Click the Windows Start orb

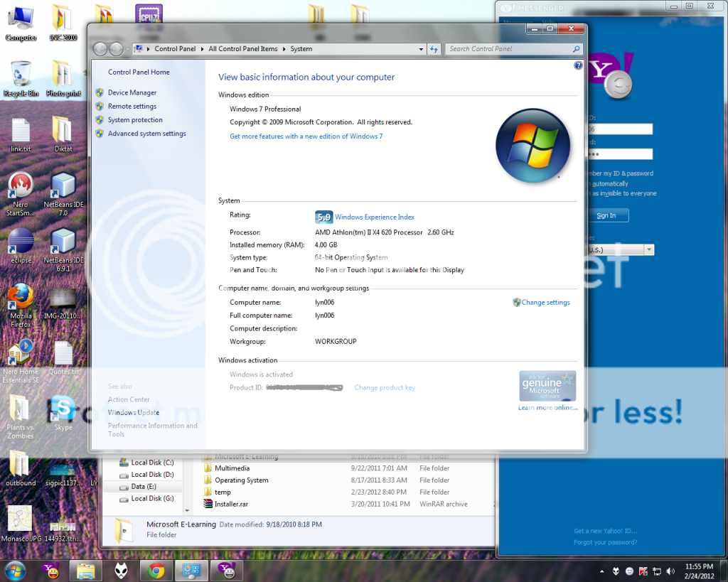coord(15,571)
